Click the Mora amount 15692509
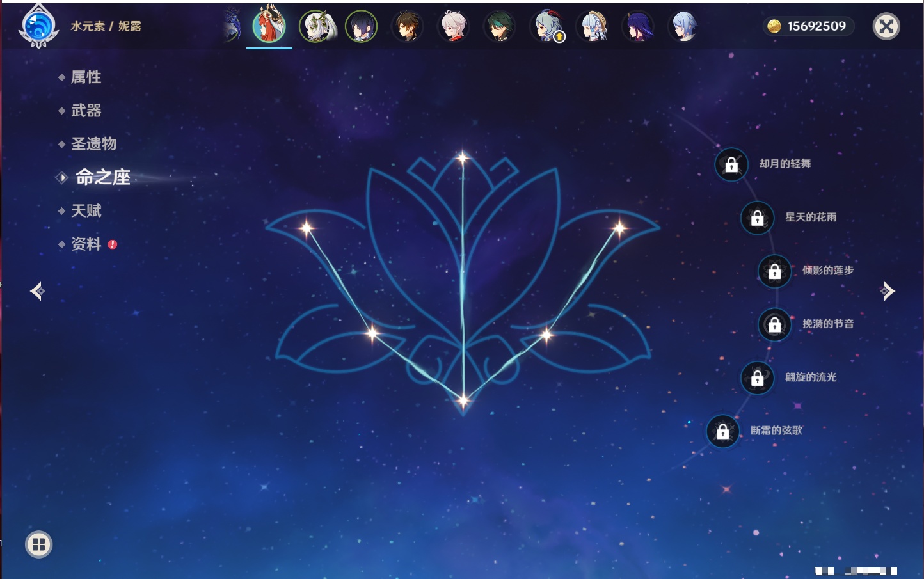The image size is (924, 579). point(816,26)
